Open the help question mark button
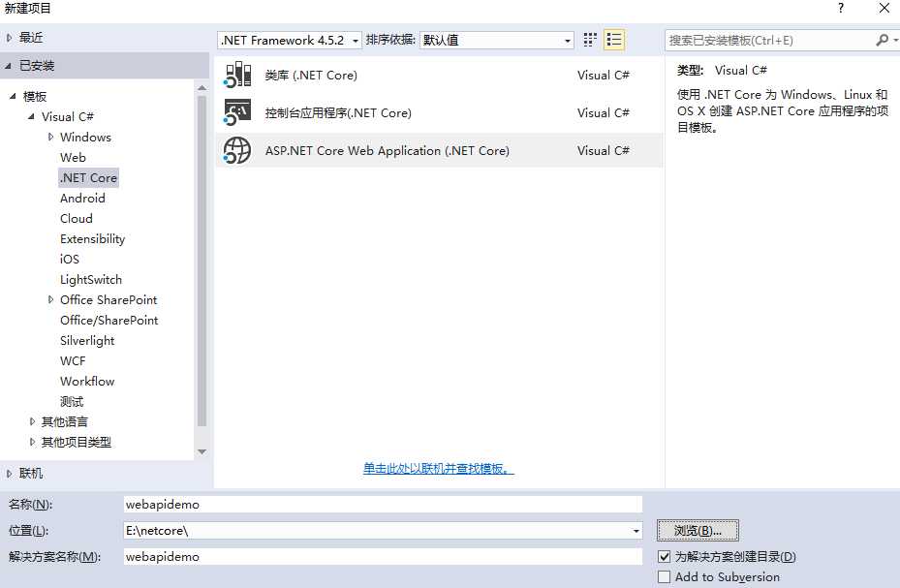The image size is (900, 588). pos(841,8)
